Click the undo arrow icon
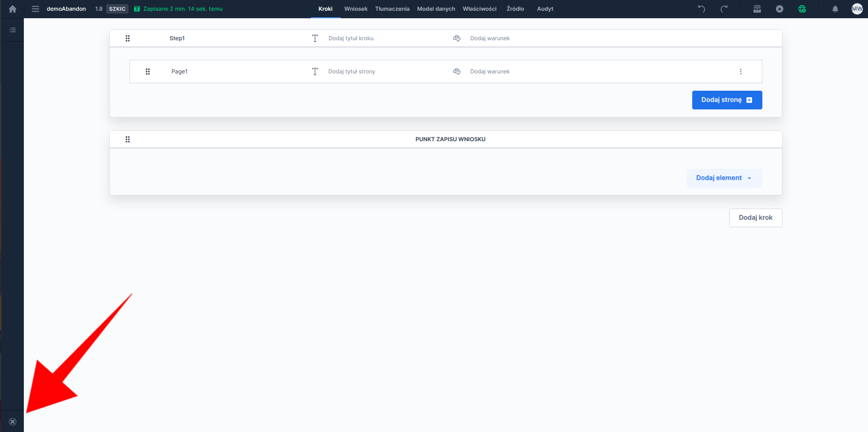Image resolution: width=868 pixels, height=432 pixels. coord(701,9)
